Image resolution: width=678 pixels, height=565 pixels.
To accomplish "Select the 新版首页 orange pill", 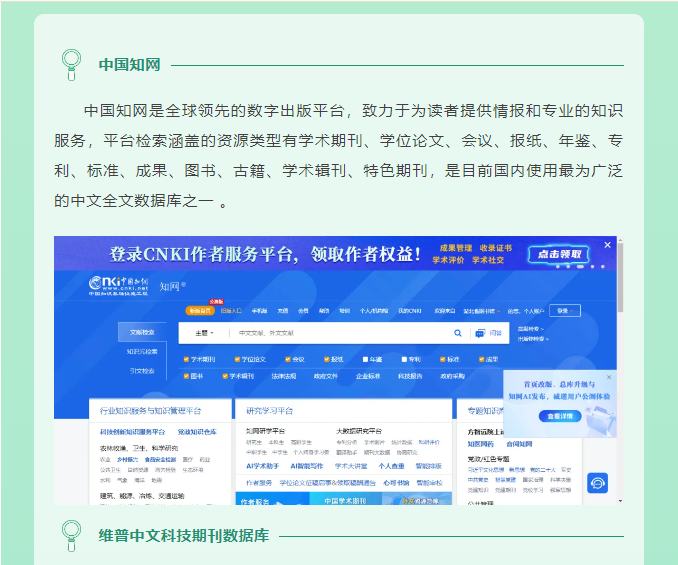I will tap(200, 311).
